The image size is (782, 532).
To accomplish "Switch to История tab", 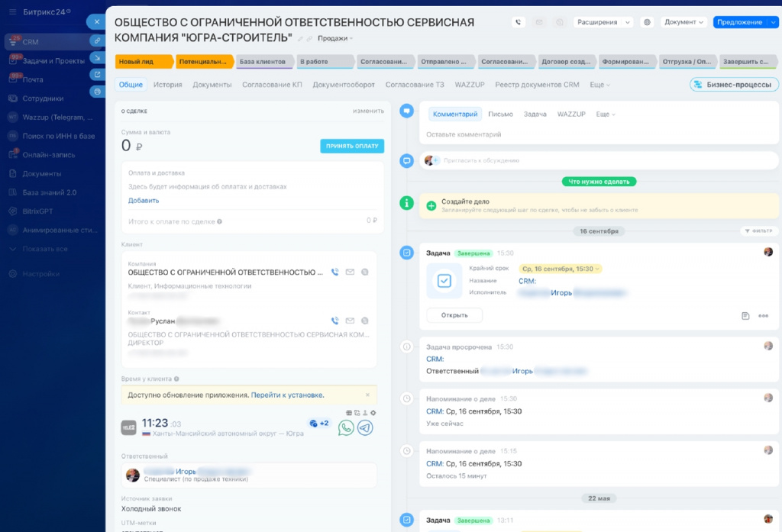I will pos(167,85).
